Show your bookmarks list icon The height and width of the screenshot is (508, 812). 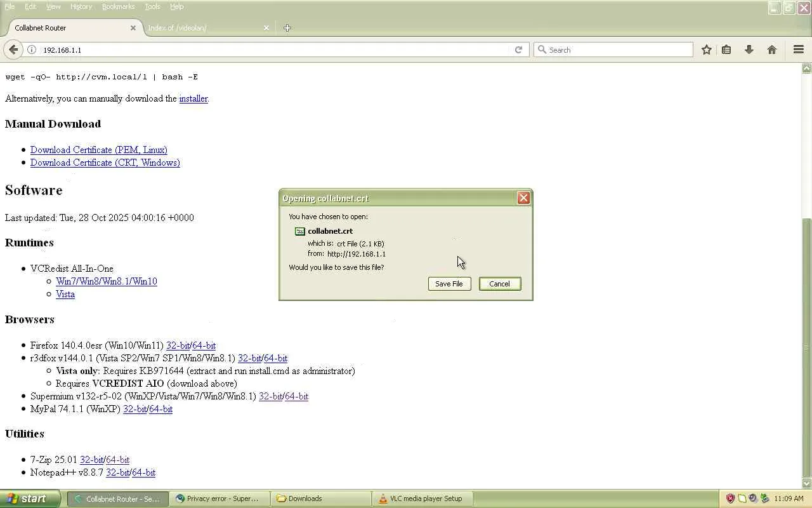coord(726,50)
